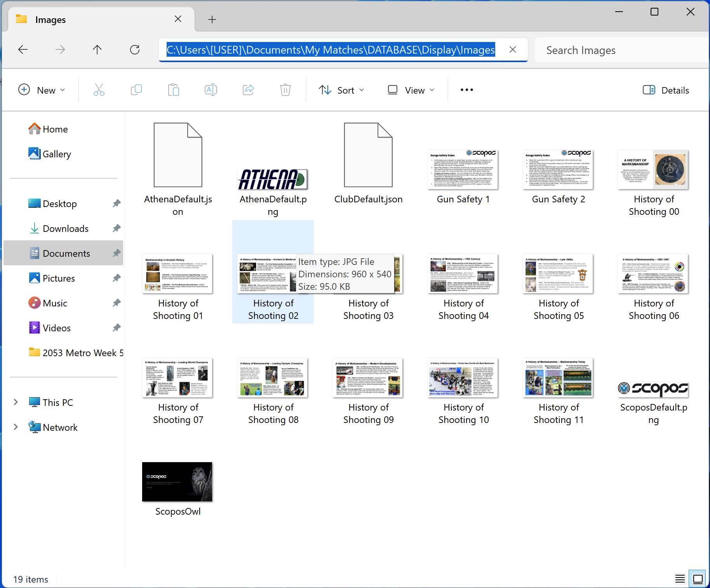Expand the Network tree node
Viewport: 710px width, 588px height.
click(x=16, y=427)
